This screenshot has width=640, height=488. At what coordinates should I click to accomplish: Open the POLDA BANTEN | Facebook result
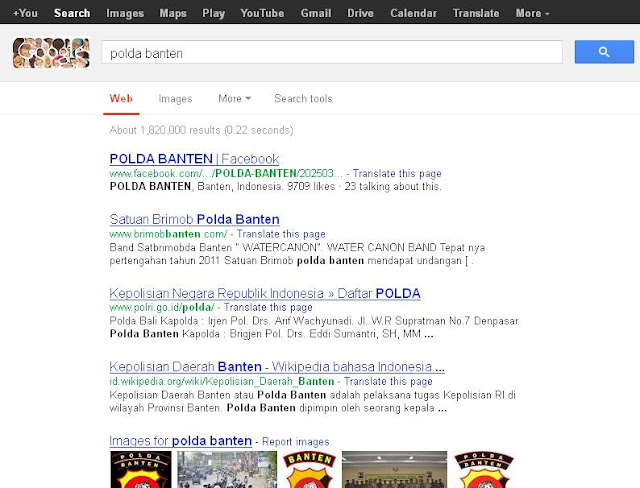194,159
